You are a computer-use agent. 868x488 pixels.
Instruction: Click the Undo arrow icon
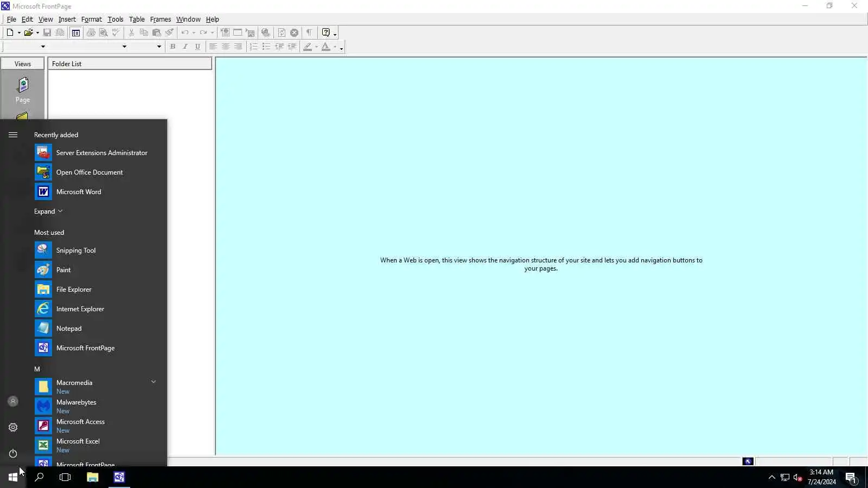pos(185,33)
